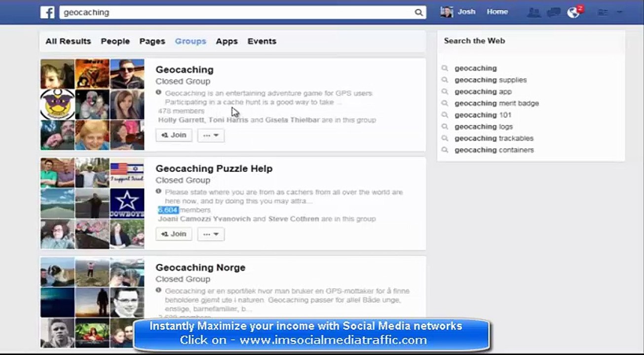The image size is (644, 355).
Task: Switch to the Pages tab
Action: tap(152, 41)
